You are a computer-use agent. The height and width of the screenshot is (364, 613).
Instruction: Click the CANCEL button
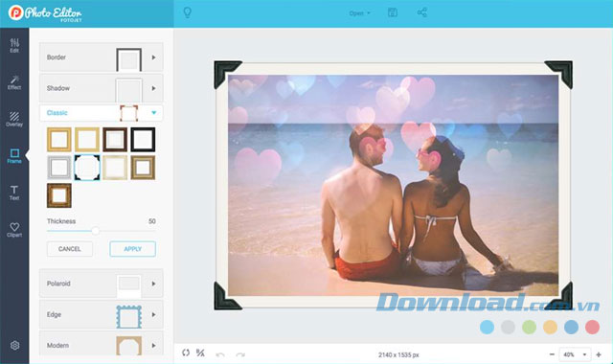click(70, 249)
